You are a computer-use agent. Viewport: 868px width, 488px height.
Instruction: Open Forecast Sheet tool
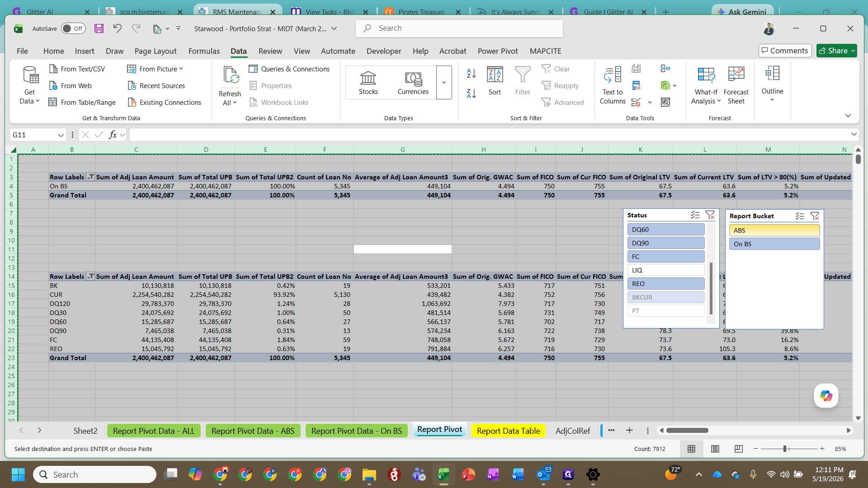click(736, 85)
